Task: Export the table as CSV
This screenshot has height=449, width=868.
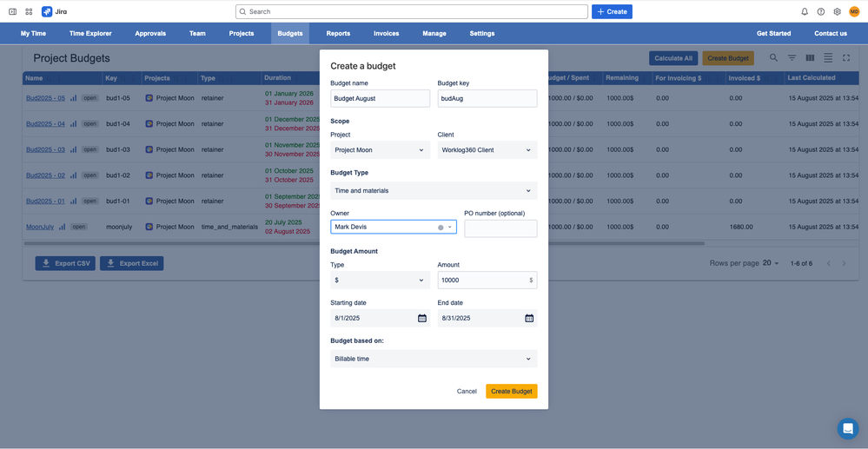Action: 66,263
